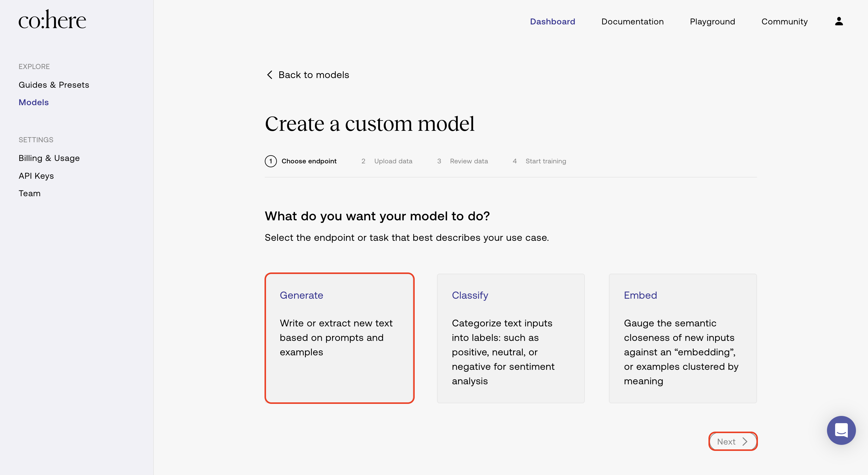Open Billing & Usage settings
Viewport: 868px width, 475px height.
pyautogui.click(x=49, y=158)
